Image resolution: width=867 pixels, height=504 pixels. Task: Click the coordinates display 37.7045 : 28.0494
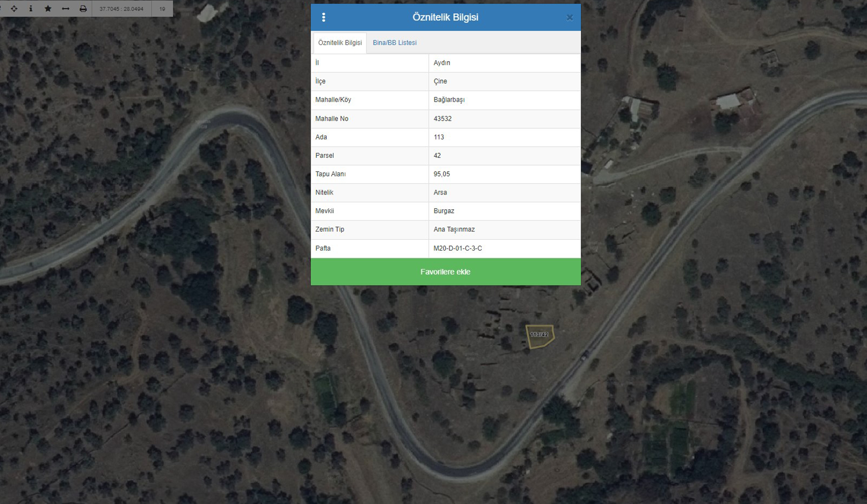pos(121,9)
